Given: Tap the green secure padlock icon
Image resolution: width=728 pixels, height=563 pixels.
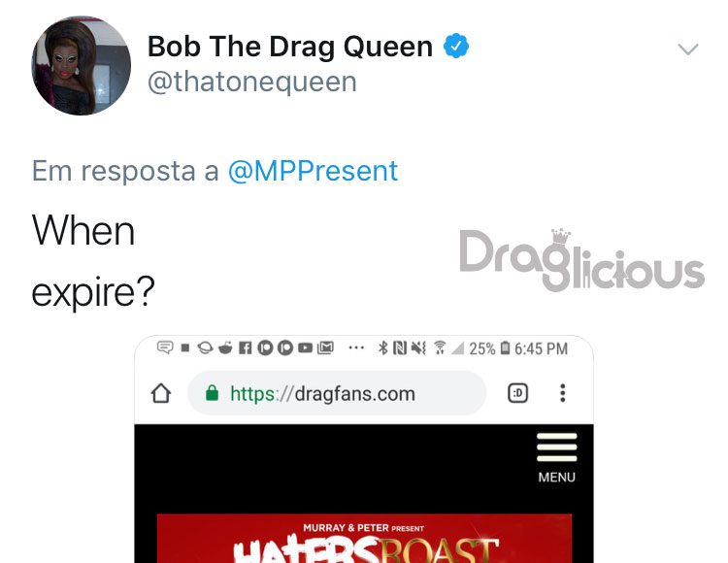Looking at the screenshot, I should (213, 393).
